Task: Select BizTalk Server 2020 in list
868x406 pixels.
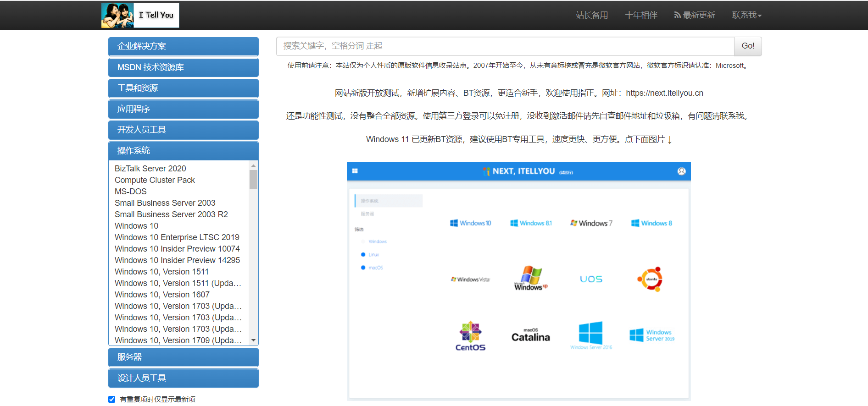Action: (x=150, y=169)
